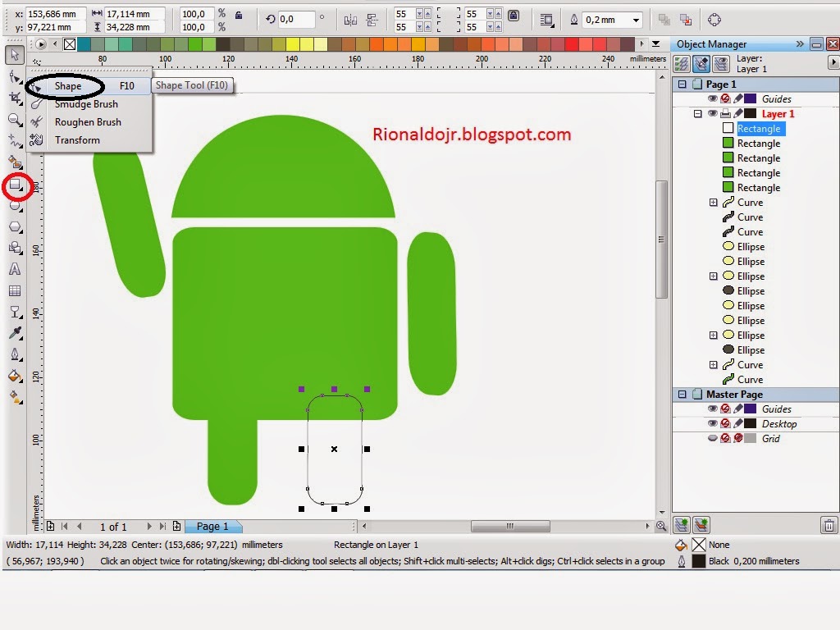Screen dimensions: 840x630
Task: Click the delete trash icon in Object Manager
Action: pyautogui.click(x=829, y=526)
